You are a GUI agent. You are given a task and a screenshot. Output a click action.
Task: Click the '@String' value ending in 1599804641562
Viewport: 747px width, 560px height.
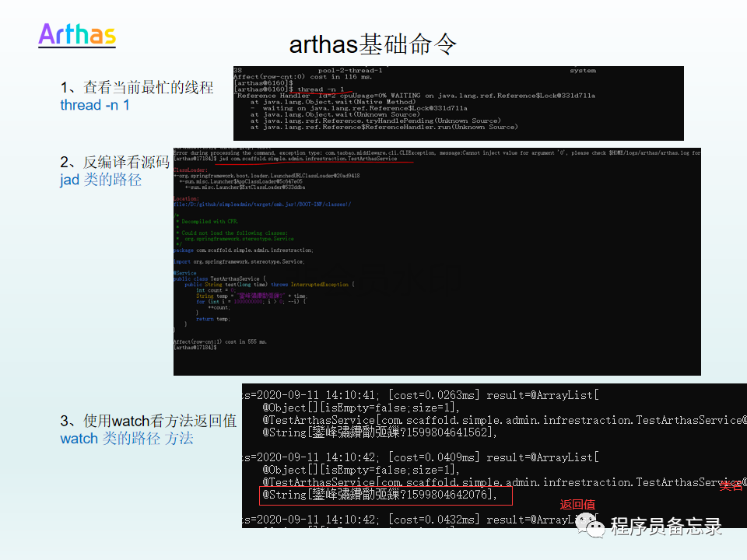[380, 432]
